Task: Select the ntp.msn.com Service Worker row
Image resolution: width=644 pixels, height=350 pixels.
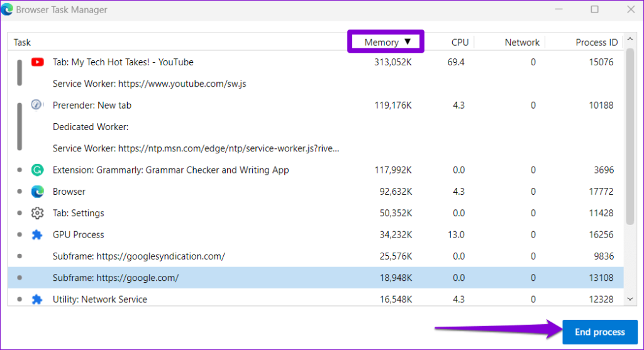Action: click(x=316, y=148)
